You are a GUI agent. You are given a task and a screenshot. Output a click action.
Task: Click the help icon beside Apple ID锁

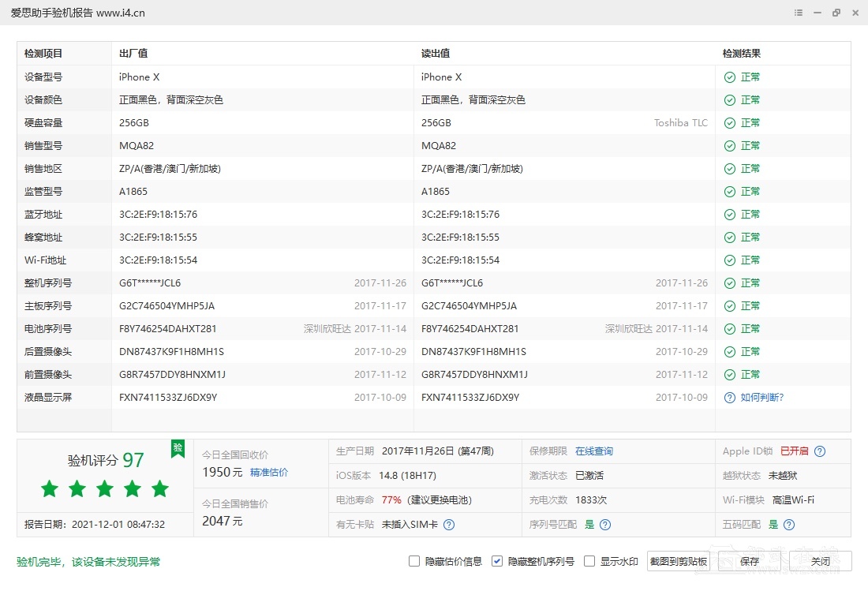(x=820, y=451)
